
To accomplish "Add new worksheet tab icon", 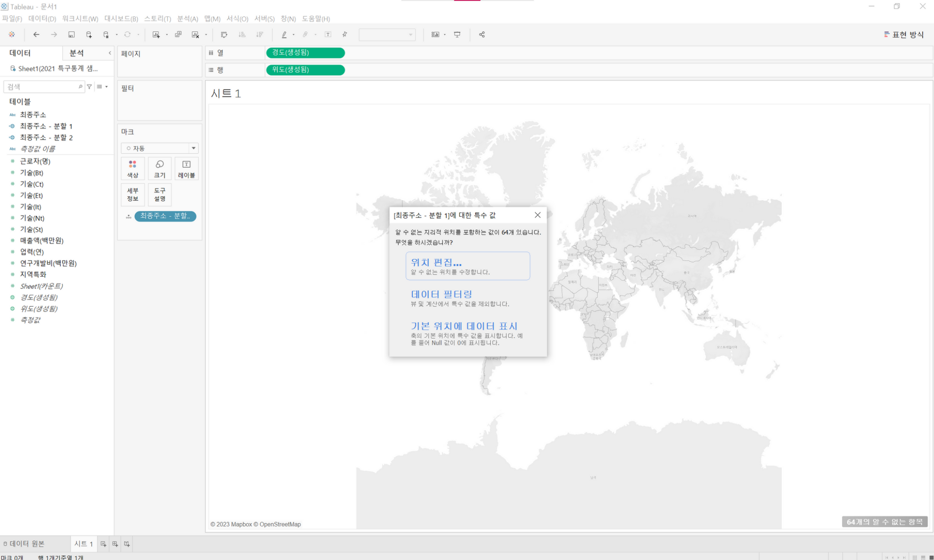I will pos(103,544).
